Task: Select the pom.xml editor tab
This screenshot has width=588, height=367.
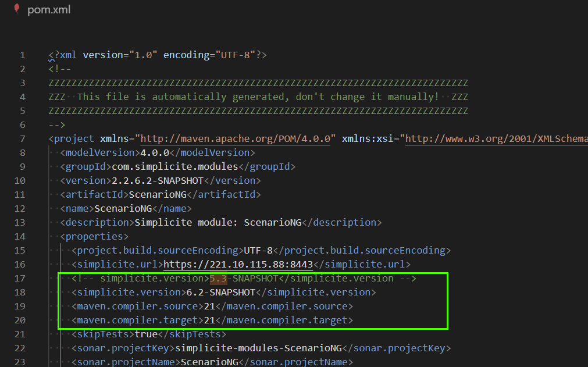Action: 48,10
